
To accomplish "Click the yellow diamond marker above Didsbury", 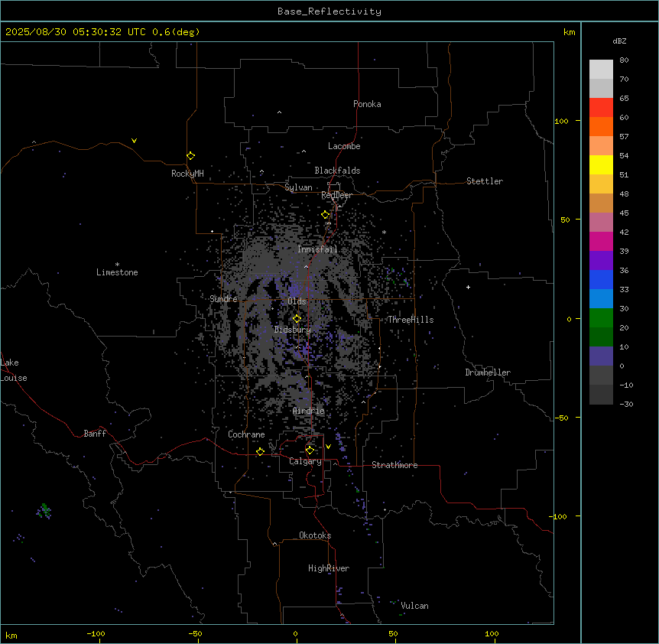I will (297, 319).
